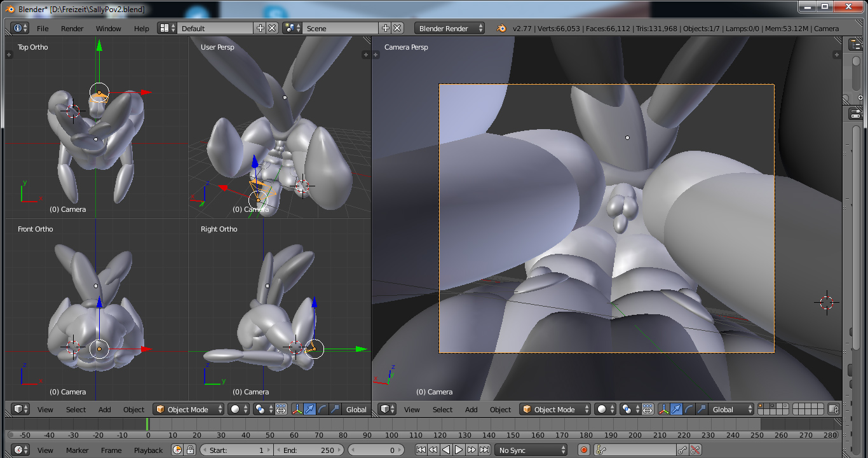Add a new screen layout next to Default
The height and width of the screenshot is (458, 868).
point(260,28)
